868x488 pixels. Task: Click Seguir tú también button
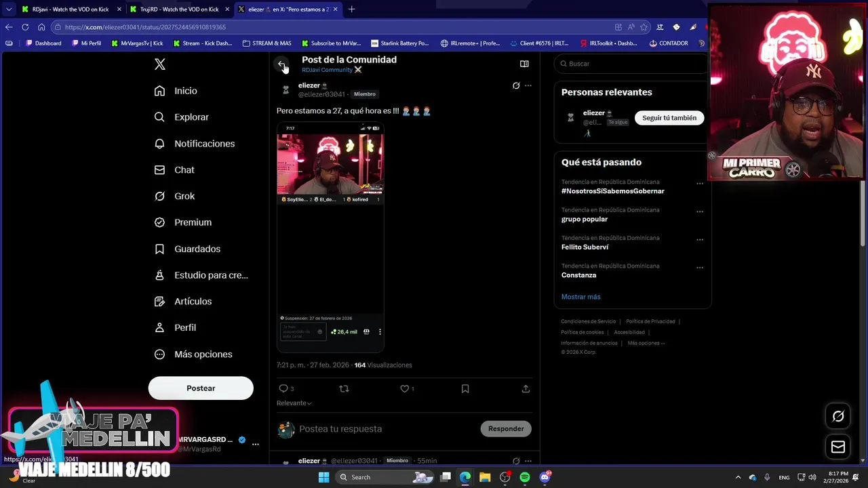[669, 118]
